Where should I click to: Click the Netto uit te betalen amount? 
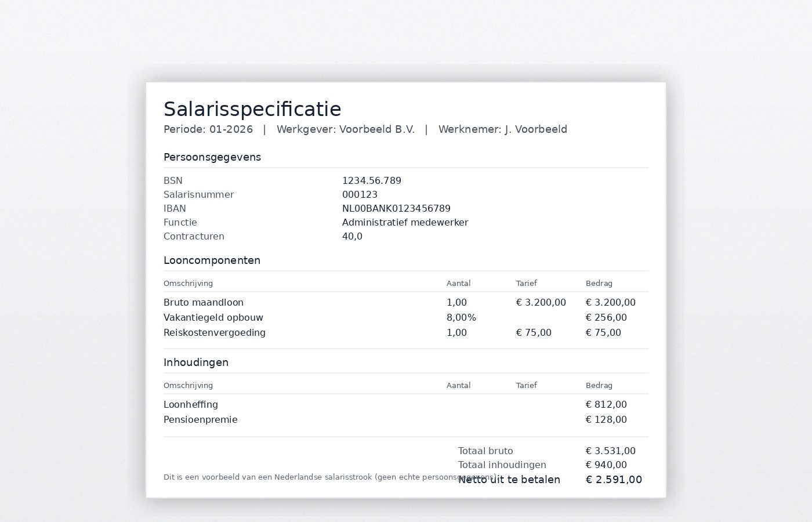(614, 480)
